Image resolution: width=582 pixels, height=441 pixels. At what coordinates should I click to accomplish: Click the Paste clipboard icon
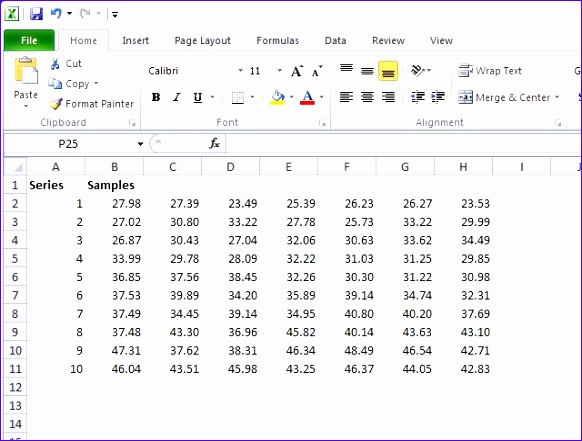click(x=26, y=71)
